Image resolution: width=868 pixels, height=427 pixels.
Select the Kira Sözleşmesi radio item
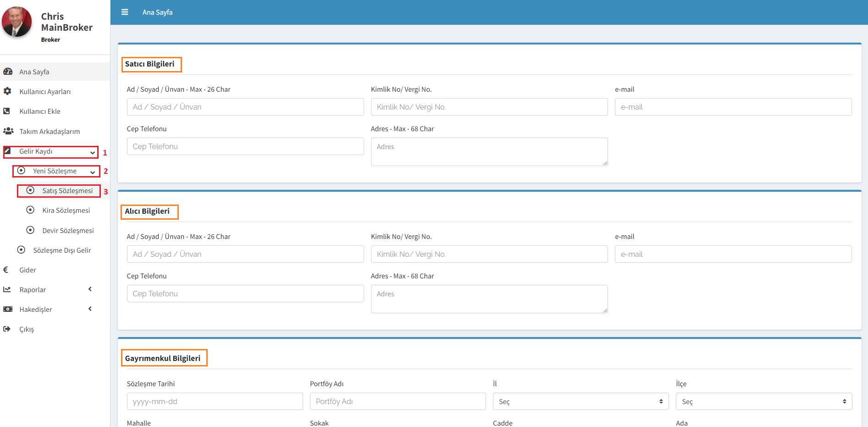pyautogui.click(x=30, y=210)
